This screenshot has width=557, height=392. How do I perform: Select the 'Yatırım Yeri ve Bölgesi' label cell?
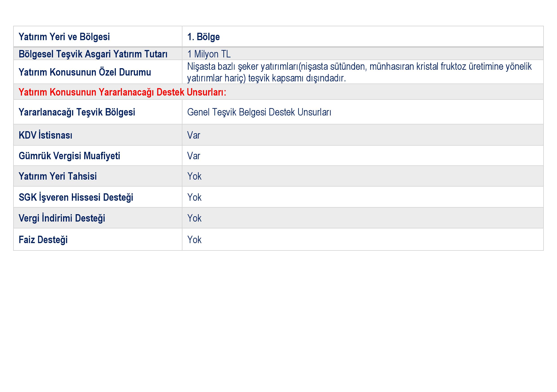(98, 37)
